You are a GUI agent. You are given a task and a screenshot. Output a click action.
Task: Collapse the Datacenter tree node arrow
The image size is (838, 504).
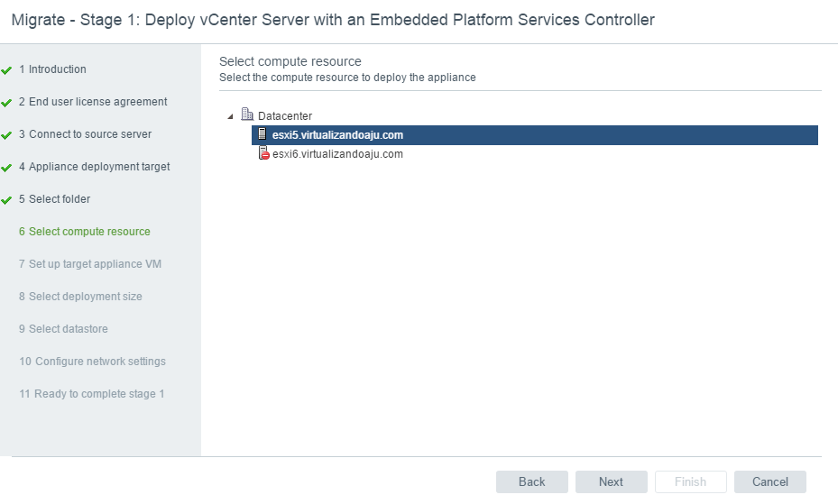click(x=231, y=116)
